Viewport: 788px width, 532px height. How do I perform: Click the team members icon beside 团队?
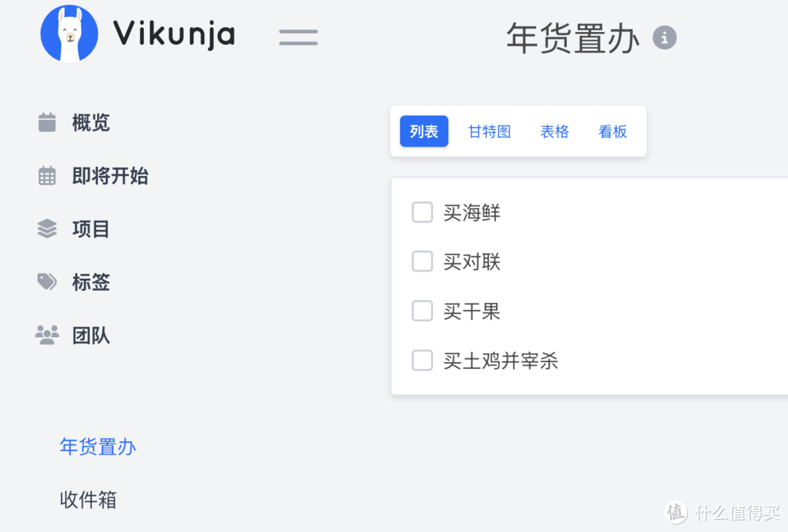click(x=47, y=335)
